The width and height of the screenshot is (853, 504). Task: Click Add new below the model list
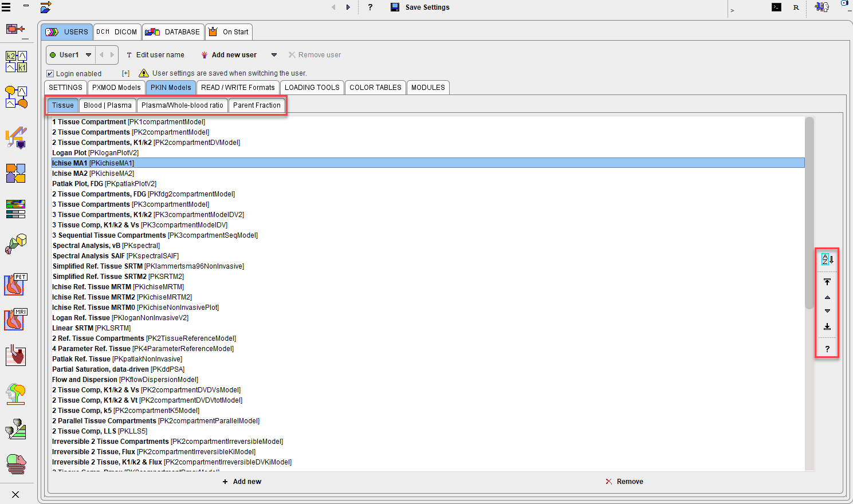pos(242,482)
